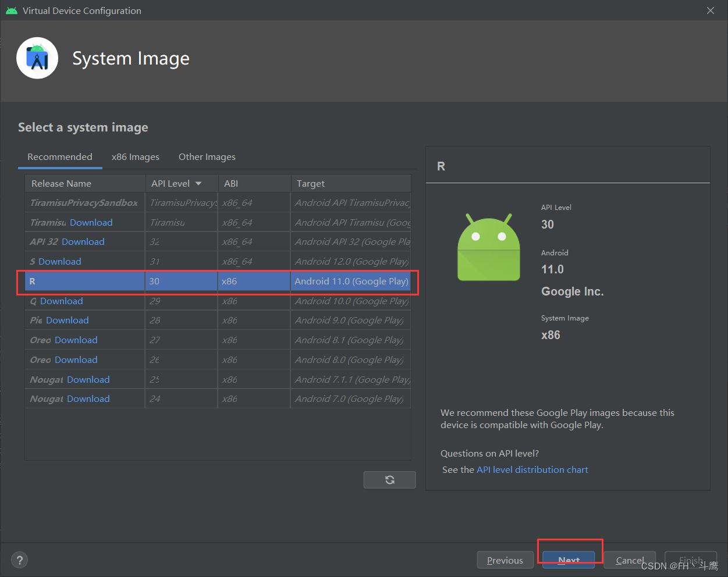The image size is (728, 577).
Task: Click the Android 10.0 (Google Play) cell
Action: (x=351, y=301)
